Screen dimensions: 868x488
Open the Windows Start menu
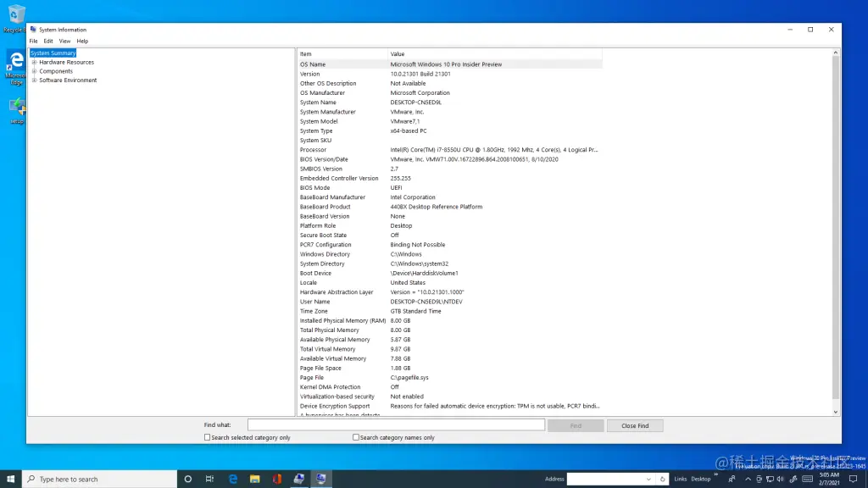click(x=10, y=480)
